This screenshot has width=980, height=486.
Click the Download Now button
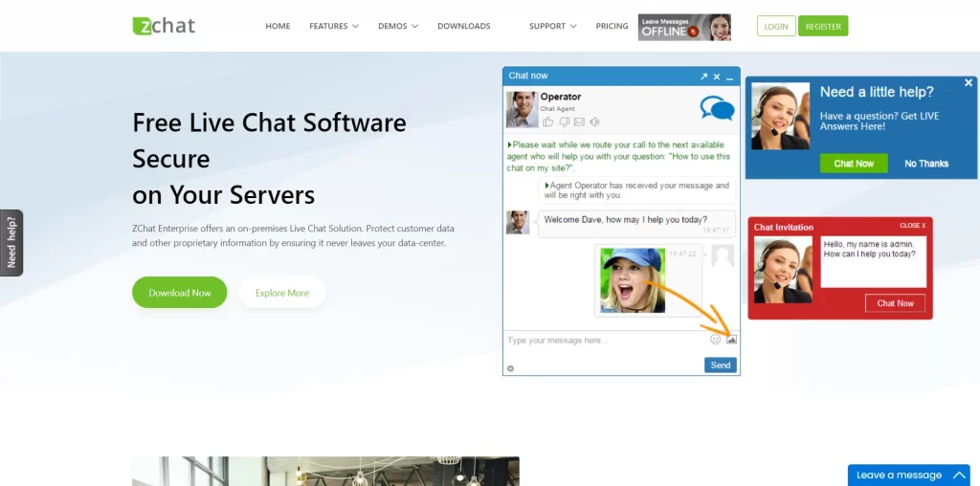tap(179, 293)
